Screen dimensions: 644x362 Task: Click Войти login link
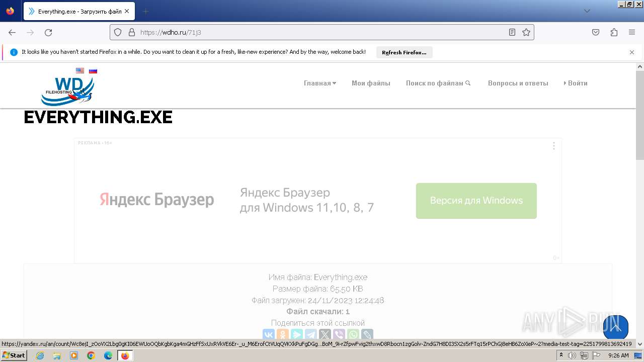(576, 83)
